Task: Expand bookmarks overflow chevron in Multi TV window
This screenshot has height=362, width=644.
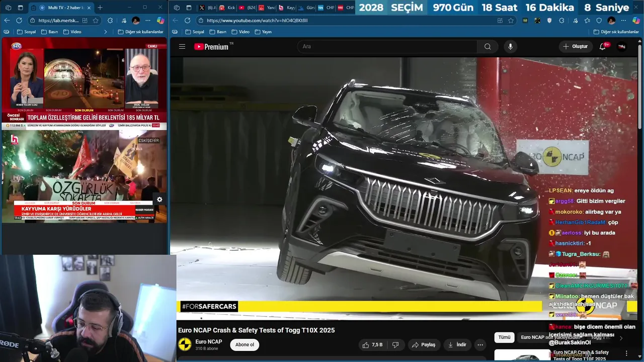Action: point(105,32)
